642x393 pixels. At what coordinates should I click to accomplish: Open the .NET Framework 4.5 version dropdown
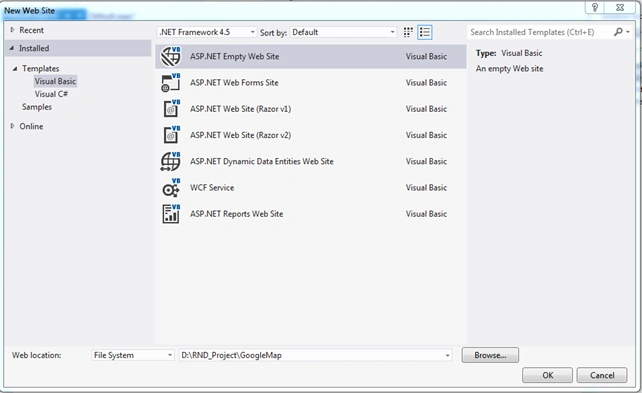207,32
